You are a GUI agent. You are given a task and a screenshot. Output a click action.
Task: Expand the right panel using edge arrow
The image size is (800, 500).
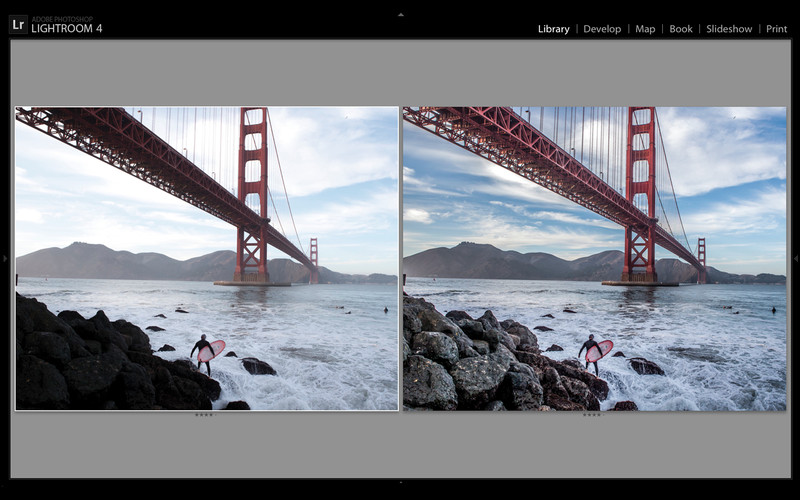795,258
